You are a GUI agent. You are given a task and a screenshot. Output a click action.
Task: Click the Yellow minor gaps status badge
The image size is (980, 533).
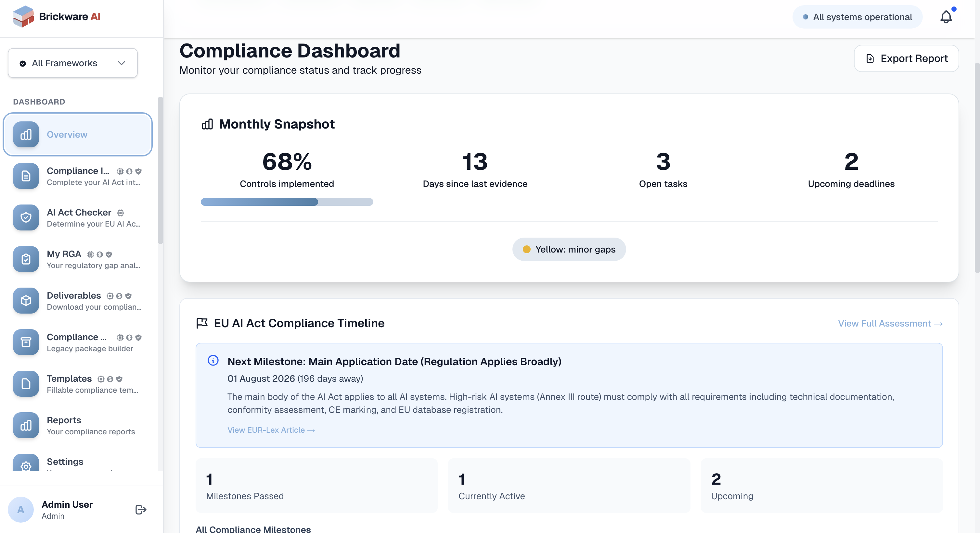569,249
